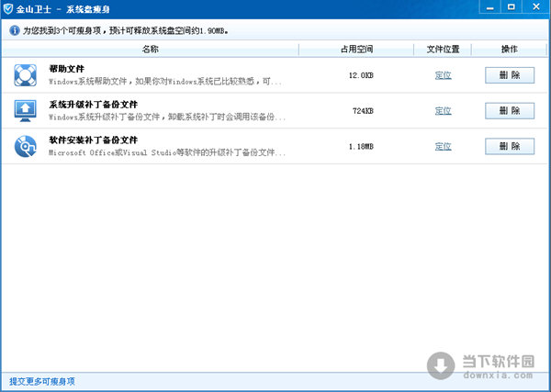This screenshot has height=392, width=551.
Task: Sort by the 名称 column header
Action: [151, 49]
